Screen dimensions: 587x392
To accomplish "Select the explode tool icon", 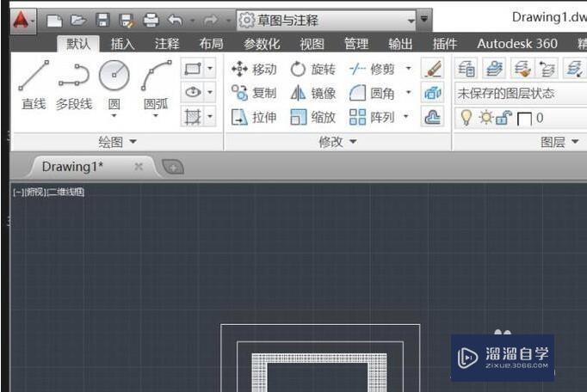I will (x=432, y=93).
